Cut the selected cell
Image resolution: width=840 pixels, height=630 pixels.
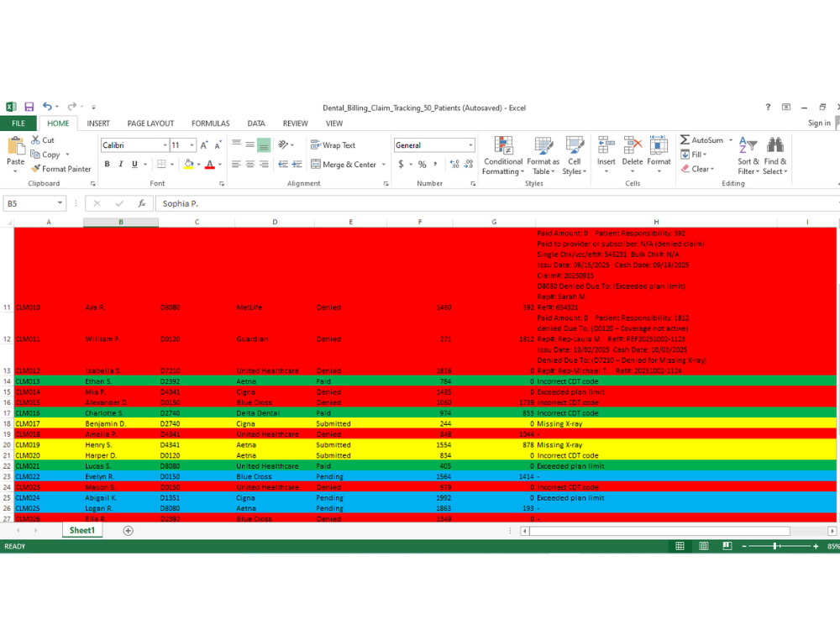click(42, 139)
